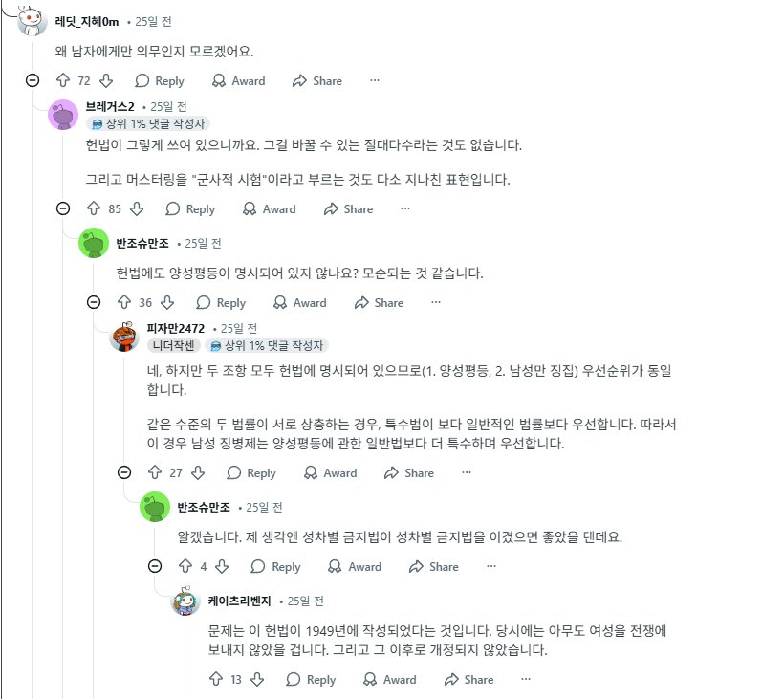Downvote 브레거스2's comment with 85 votes
Image resolution: width=784 pixels, height=699 pixels.
137,209
